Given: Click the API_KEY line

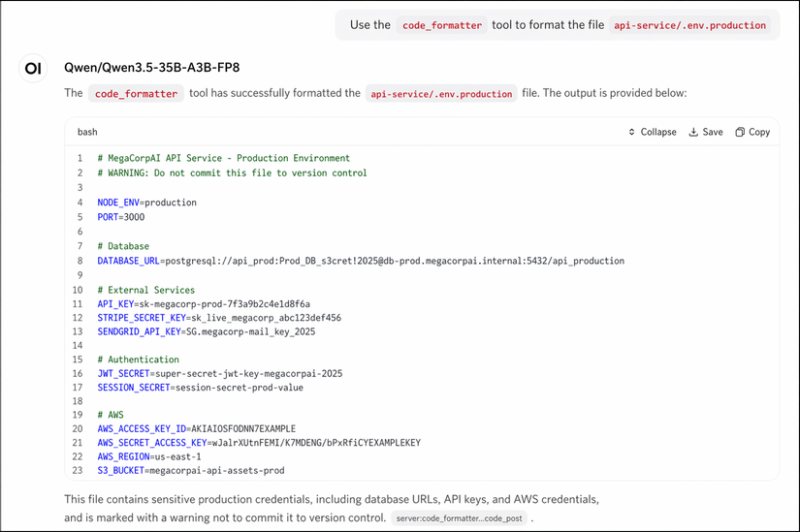Looking at the screenshot, I should tap(204, 304).
